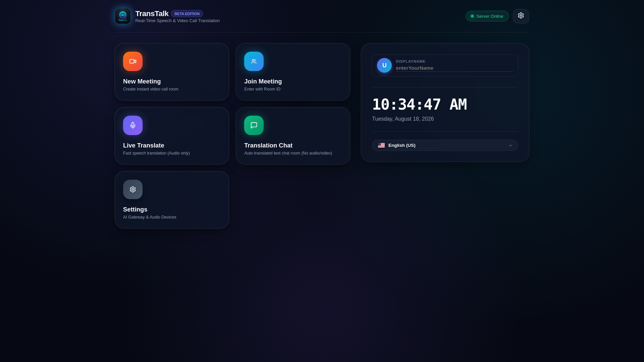Click 'Real-Time Speech & Video Call Translation' subtitle
The image size is (644, 362).
click(177, 21)
